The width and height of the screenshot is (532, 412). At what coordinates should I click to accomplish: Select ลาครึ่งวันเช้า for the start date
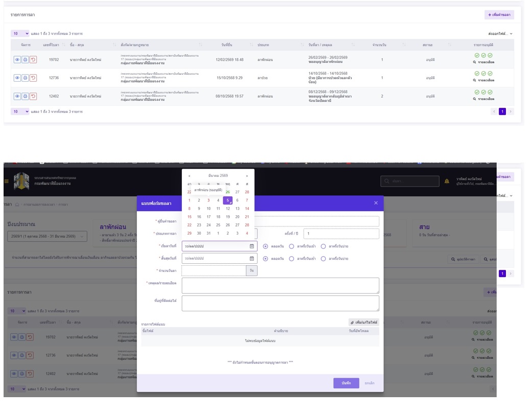coord(292,246)
